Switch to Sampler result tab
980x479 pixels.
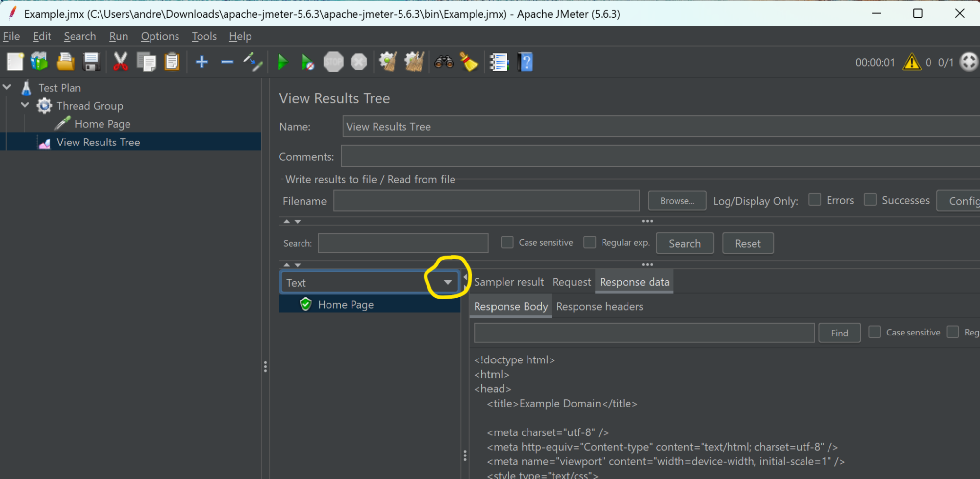click(509, 282)
